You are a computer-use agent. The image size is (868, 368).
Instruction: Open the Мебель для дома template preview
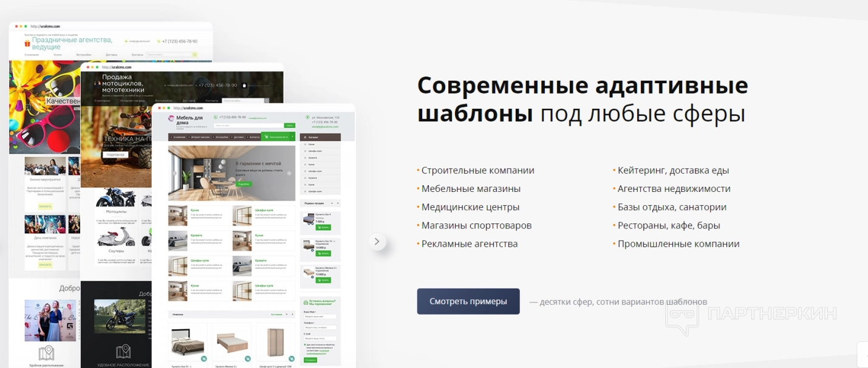(x=253, y=236)
